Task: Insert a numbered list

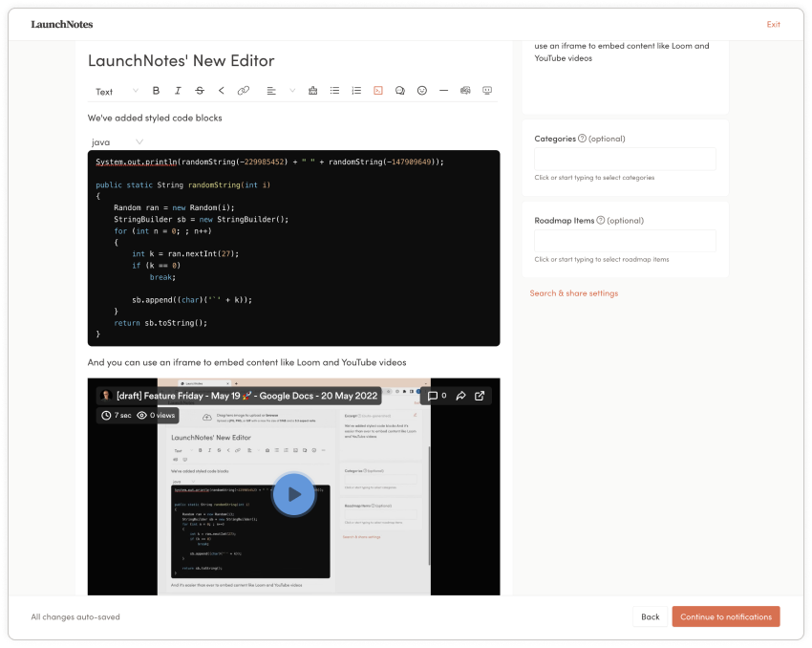Action: pos(356,91)
